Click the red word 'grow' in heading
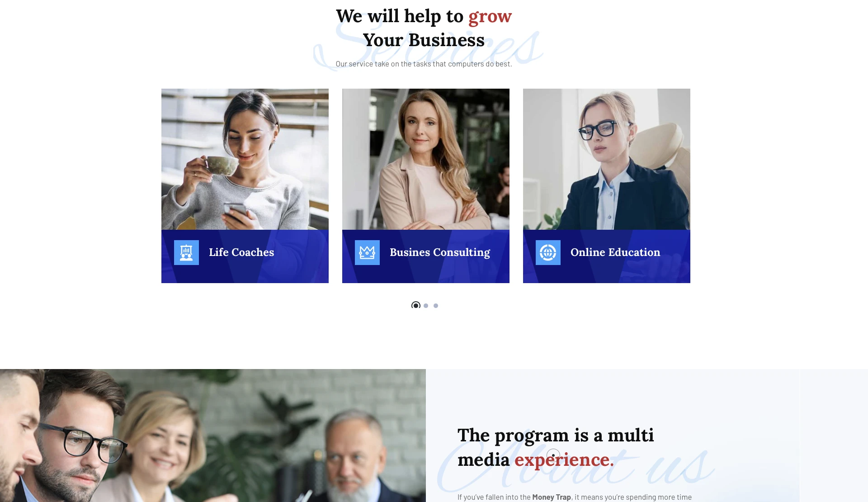 pyautogui.click(x=490, y=17)
